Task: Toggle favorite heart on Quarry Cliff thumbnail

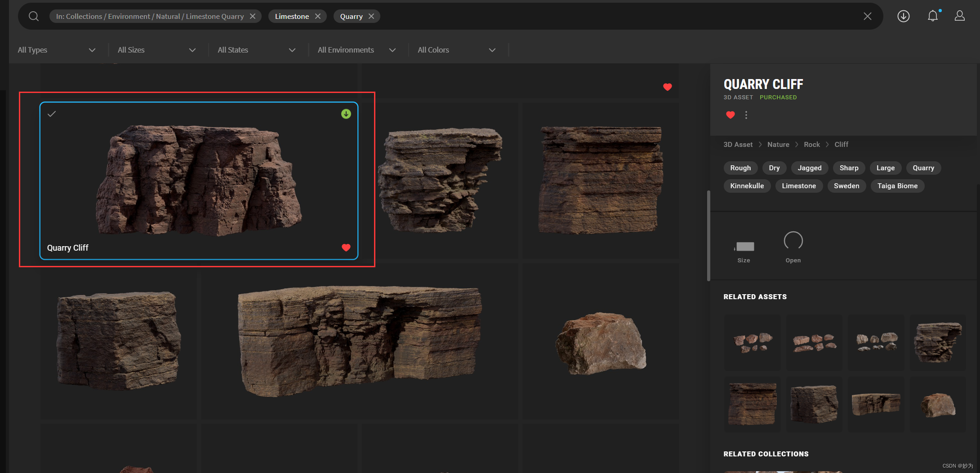Action: pyautogui.click(x=346, y=248)
